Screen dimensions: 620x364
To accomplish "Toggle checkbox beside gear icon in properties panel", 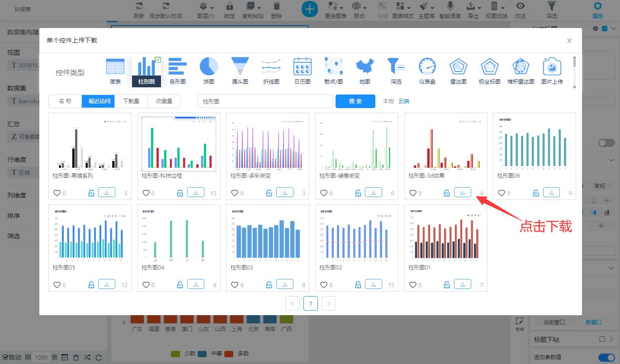I will point(605,28).
